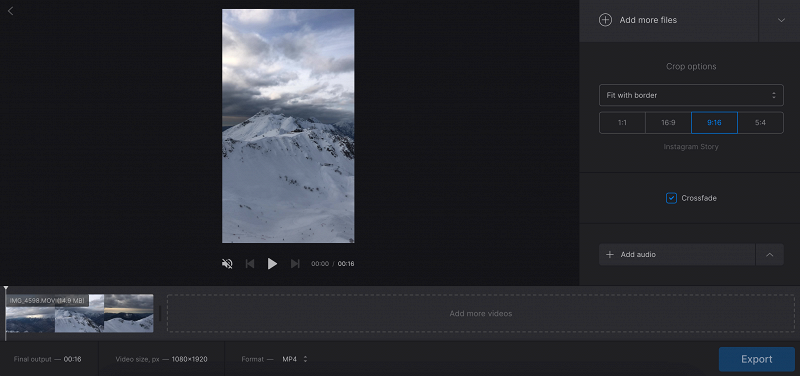Click the video preview image
The width and height of the screenshot is (800, 376).
pos(288,126)
